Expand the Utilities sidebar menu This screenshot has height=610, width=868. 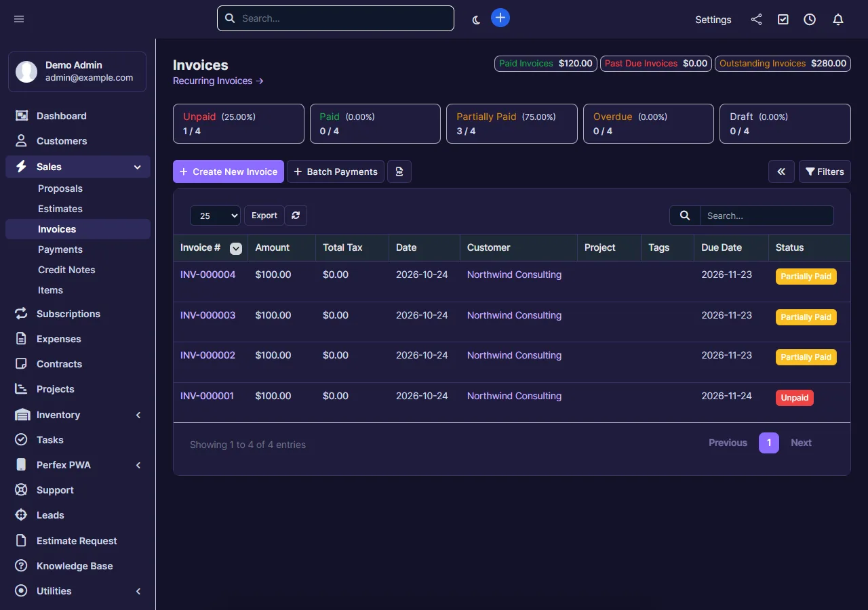tap(78, 591)
